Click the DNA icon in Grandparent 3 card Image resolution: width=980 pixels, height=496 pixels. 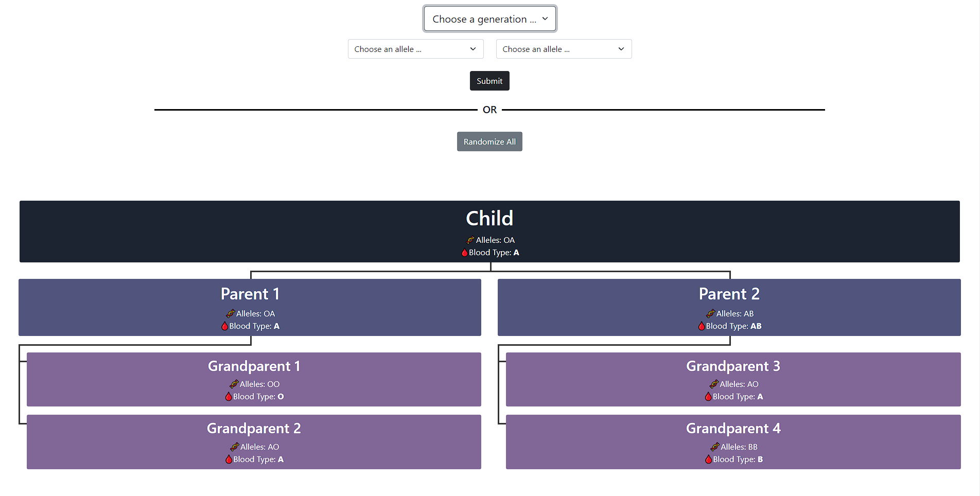(x=714, y=384)
